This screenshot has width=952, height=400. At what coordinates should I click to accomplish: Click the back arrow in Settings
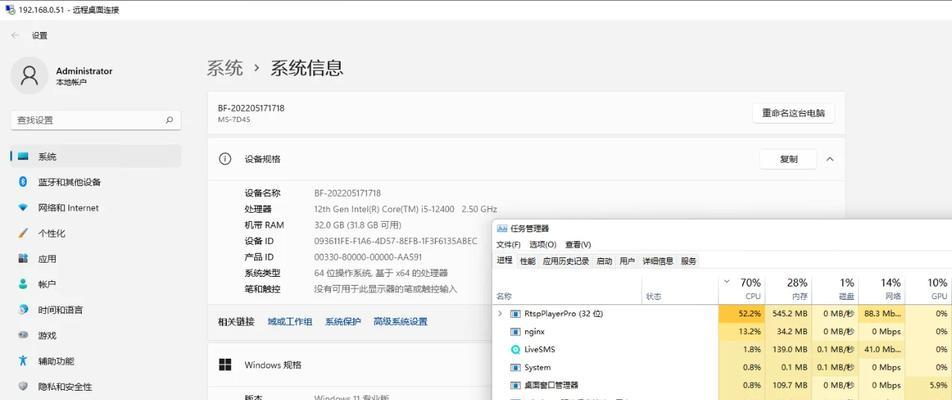pyautogui.click(x=15, y=36)
